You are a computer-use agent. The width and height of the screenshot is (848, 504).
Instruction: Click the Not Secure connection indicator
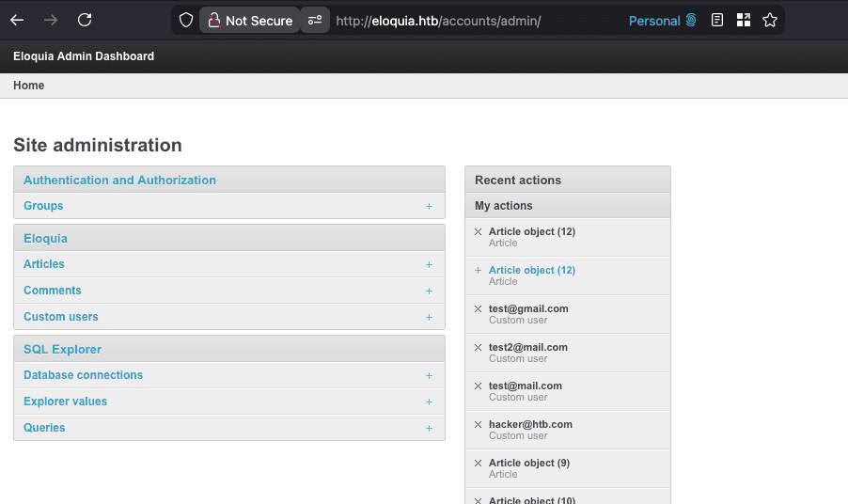[x=250, y=21]
